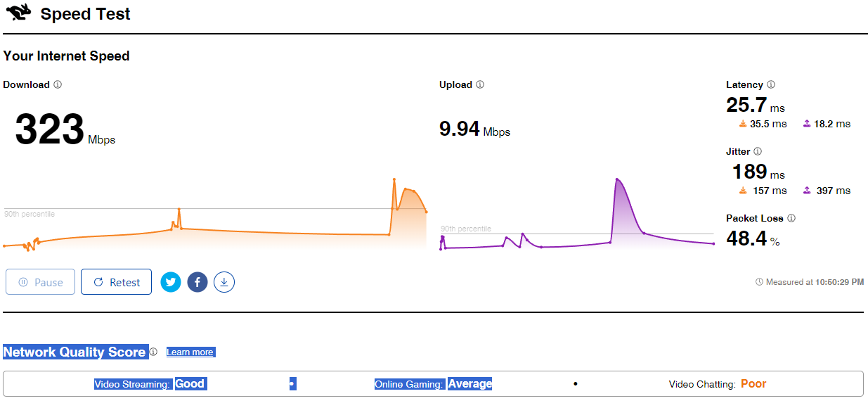Open the Learn more link
Screen dimensions: 868x415
coord(190,352)
